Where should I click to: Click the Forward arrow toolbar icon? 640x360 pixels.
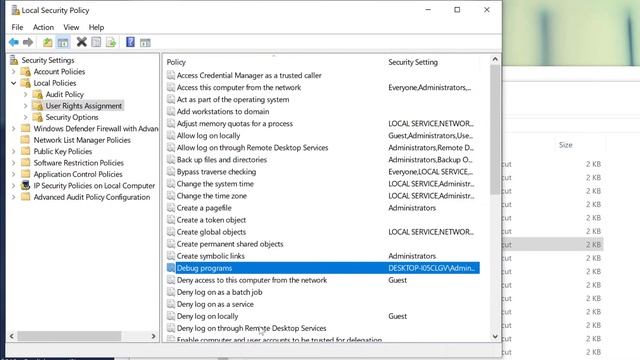pyautogui.click(x=28, y=42)
